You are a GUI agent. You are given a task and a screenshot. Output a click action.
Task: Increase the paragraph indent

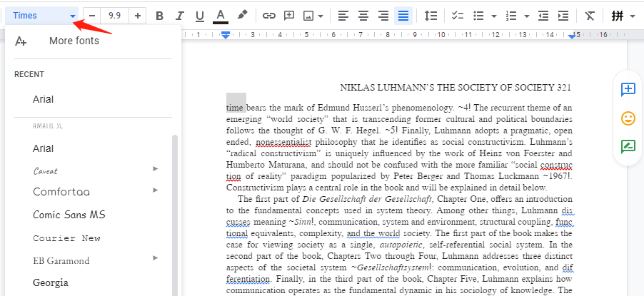point(563,16)
